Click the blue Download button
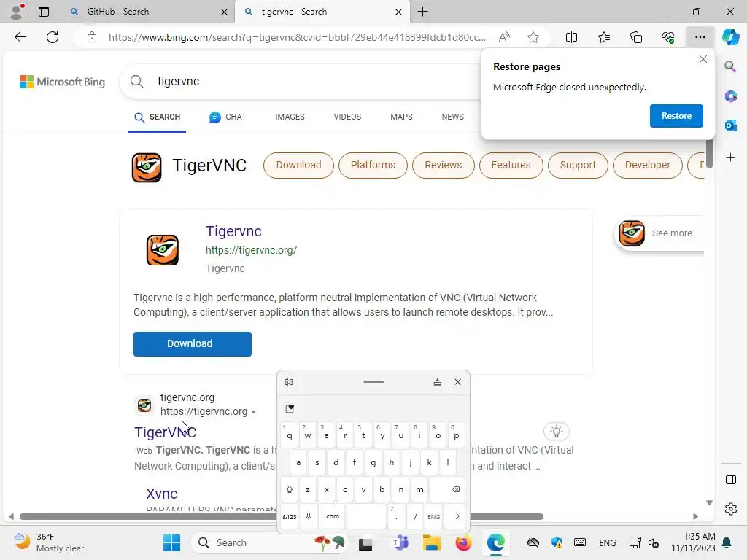This screenshot has height=560, width=747. pos(193,344)
